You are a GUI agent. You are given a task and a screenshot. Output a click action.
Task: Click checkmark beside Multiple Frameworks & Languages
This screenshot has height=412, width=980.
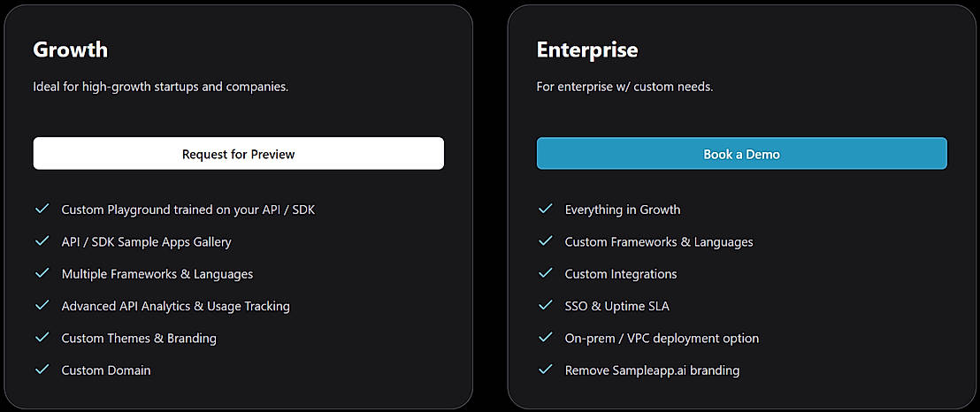click(42, 273)
